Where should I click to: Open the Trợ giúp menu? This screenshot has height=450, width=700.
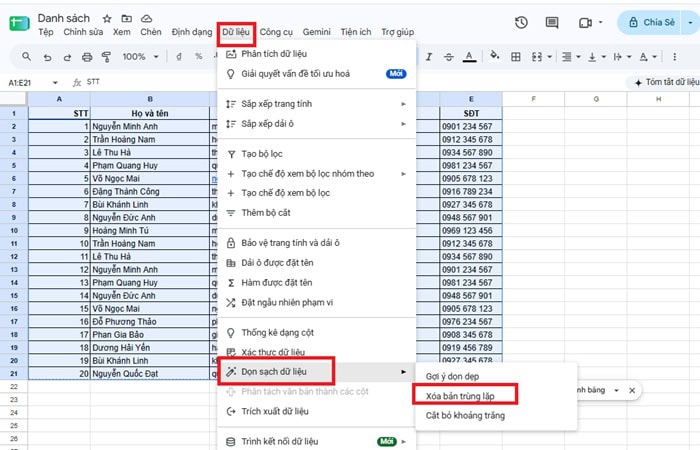pyautogui.click(x=397, y=32)
